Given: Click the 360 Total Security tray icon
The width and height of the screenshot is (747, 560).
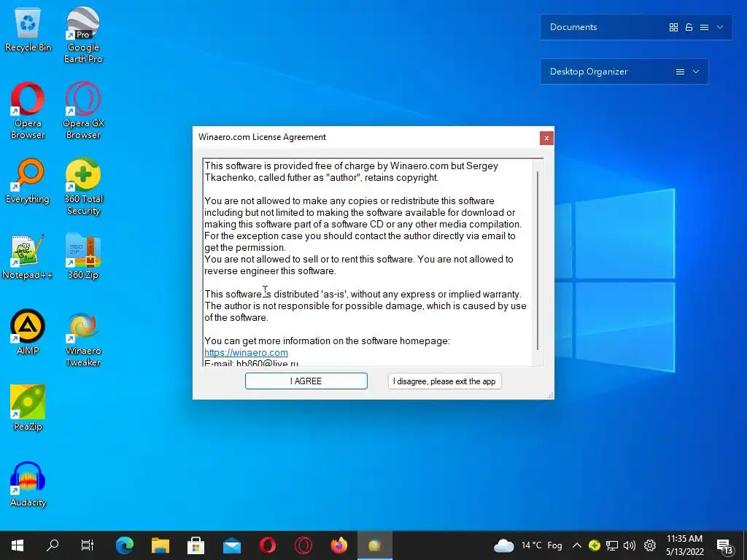Looking at the screenshot, I should 594,545.
